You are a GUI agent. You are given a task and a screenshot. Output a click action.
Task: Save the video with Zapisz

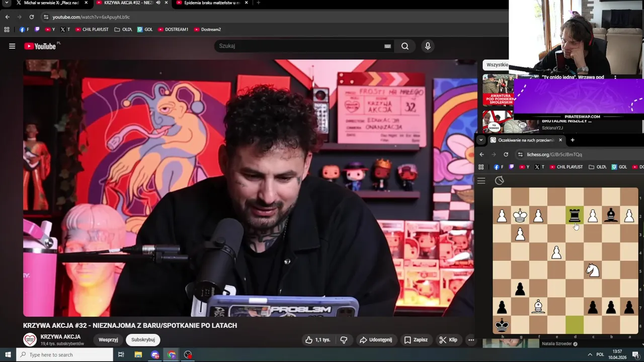click(416, 340)
